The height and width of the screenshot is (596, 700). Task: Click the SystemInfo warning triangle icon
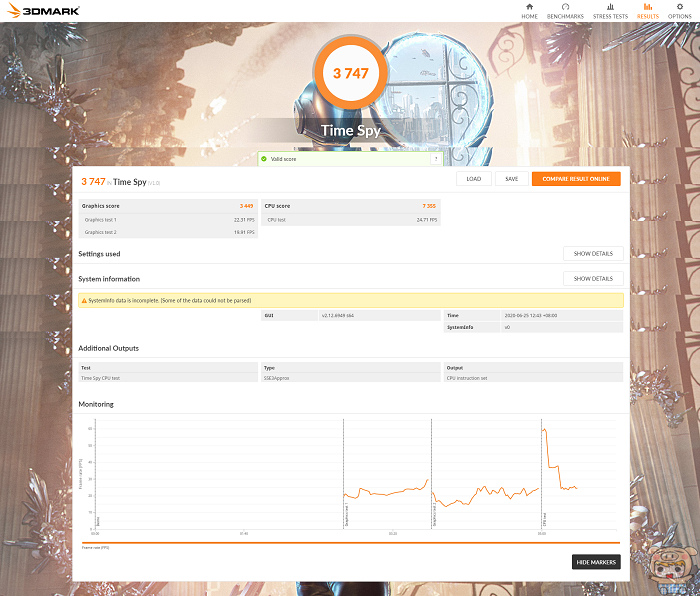pyautogui.click(x=84, y=301)
